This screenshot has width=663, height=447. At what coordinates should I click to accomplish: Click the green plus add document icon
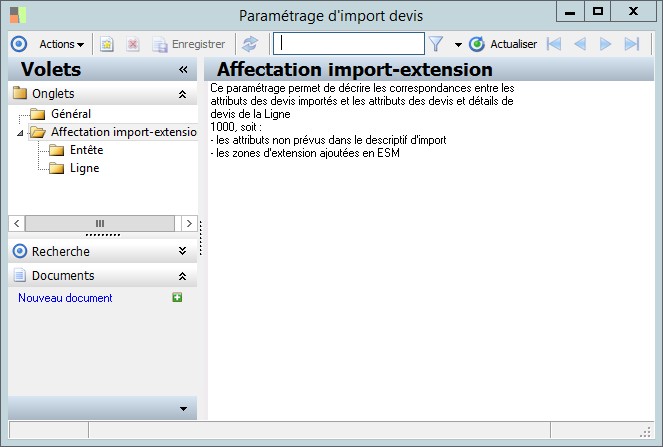coord(177,297)
